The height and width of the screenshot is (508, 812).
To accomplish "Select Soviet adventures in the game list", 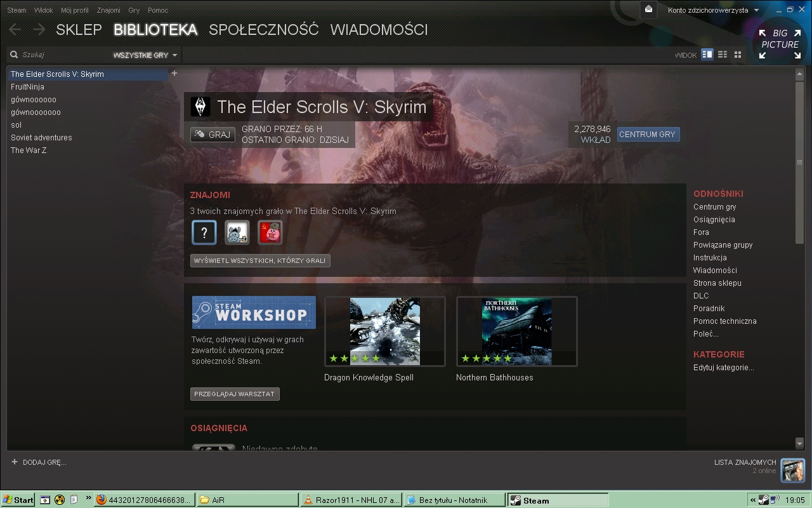I will click(x=88, y=138).
